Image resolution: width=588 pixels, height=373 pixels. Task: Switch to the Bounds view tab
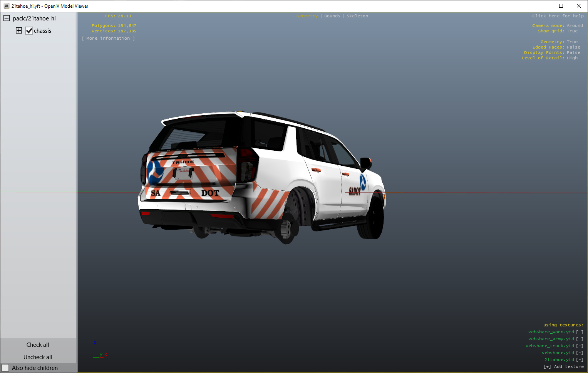click(332, 16)
